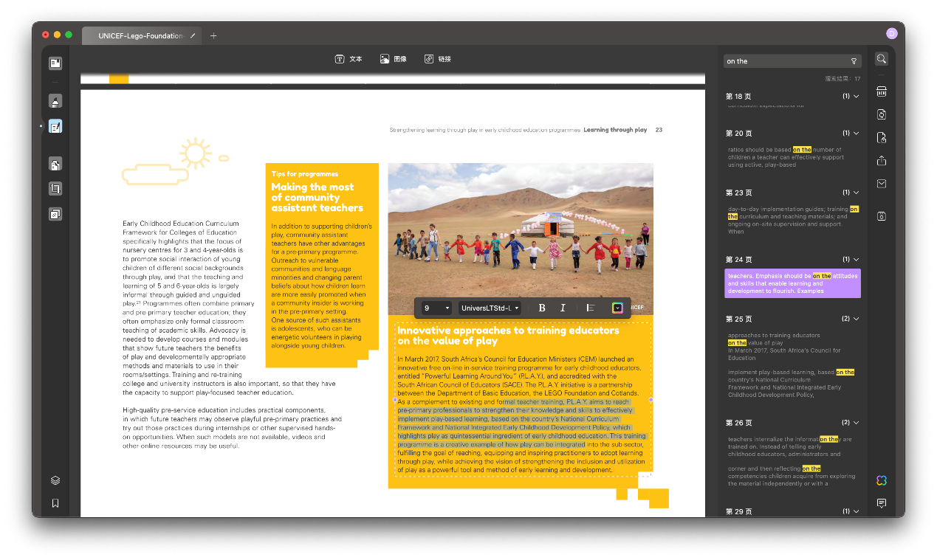Open the font color swatch dropdown
The height and width of the screenshot is (560, 937).
(617, 308)
